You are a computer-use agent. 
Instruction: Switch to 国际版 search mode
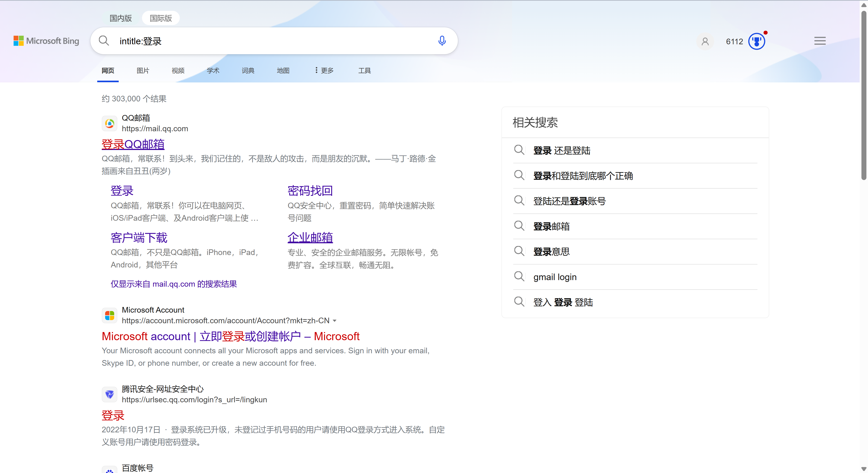(161, 18)
